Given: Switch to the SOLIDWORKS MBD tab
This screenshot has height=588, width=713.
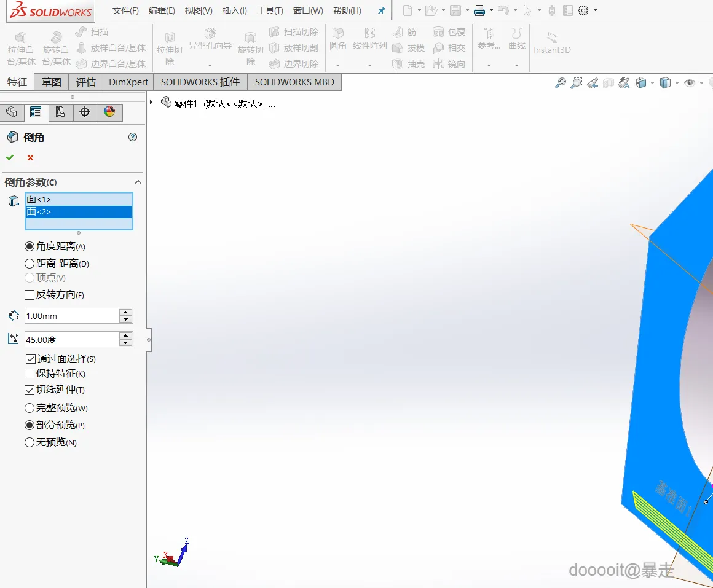Looking at the screenshot, I should [294, 82].
